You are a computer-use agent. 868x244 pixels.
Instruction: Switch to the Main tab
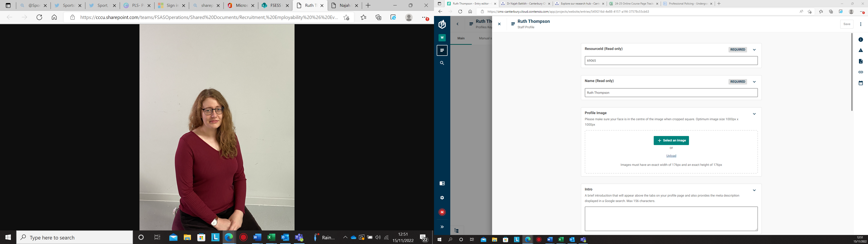(461, 38)
